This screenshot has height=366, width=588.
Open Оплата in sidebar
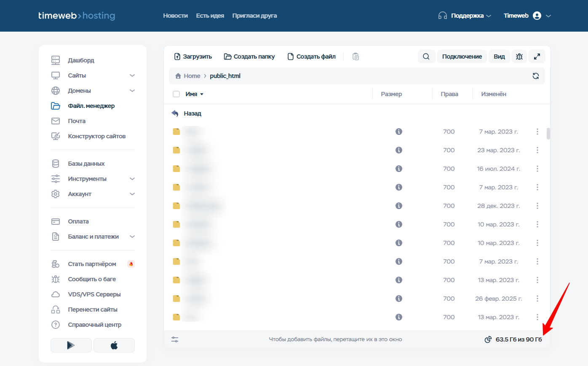78,221
